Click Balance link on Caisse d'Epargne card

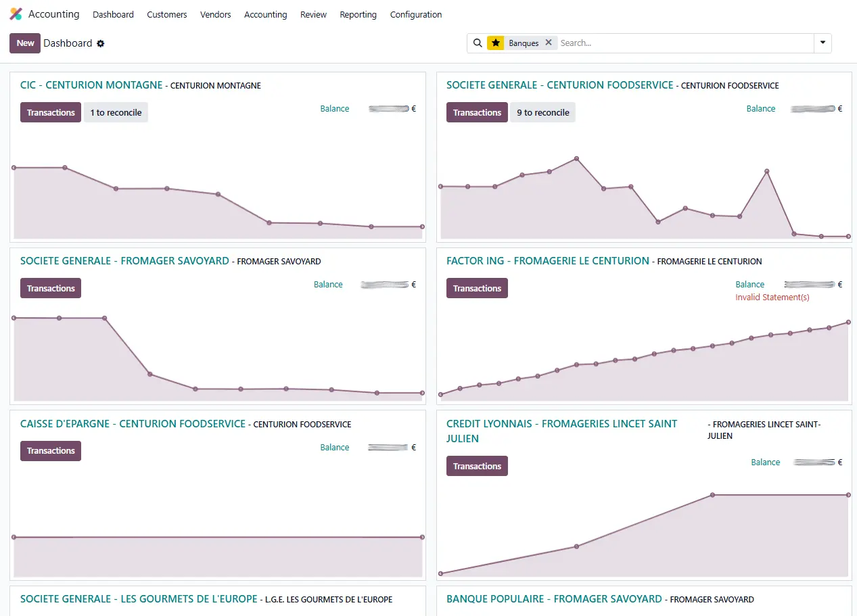click(x=335, y=448)
